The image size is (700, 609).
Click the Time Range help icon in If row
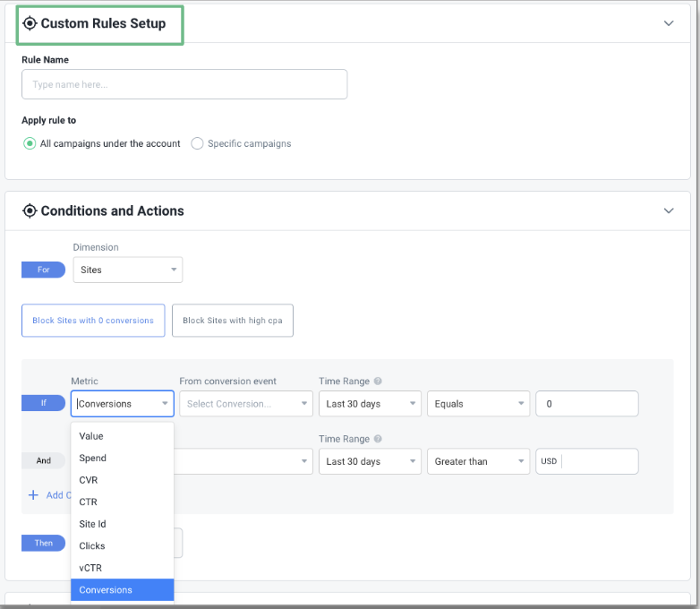[378, 382]
